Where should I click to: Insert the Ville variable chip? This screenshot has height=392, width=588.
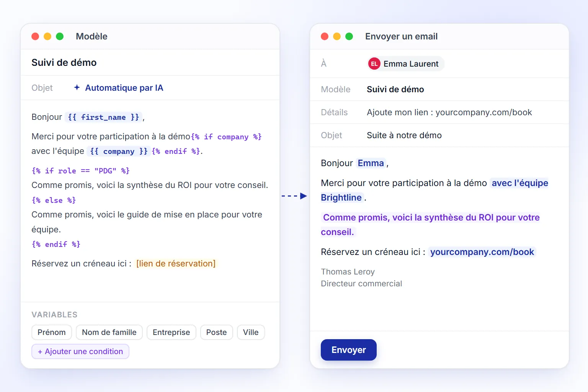point(251,332)
